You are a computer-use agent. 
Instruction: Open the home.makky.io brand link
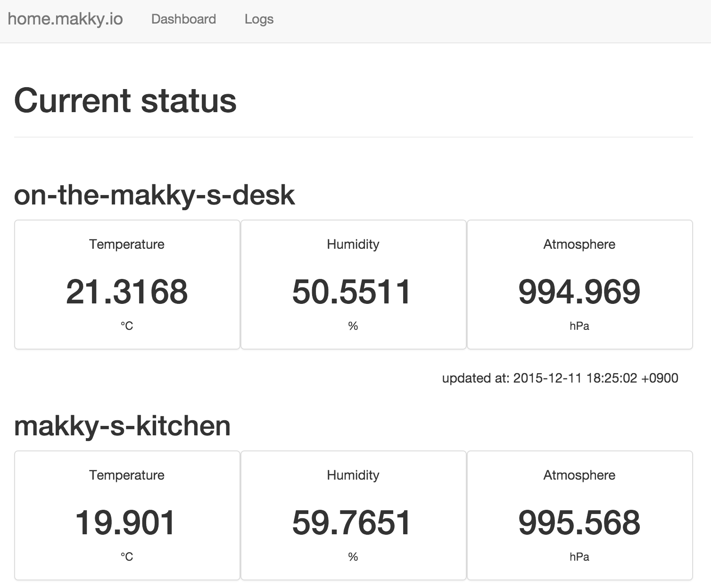coord(66,19)
